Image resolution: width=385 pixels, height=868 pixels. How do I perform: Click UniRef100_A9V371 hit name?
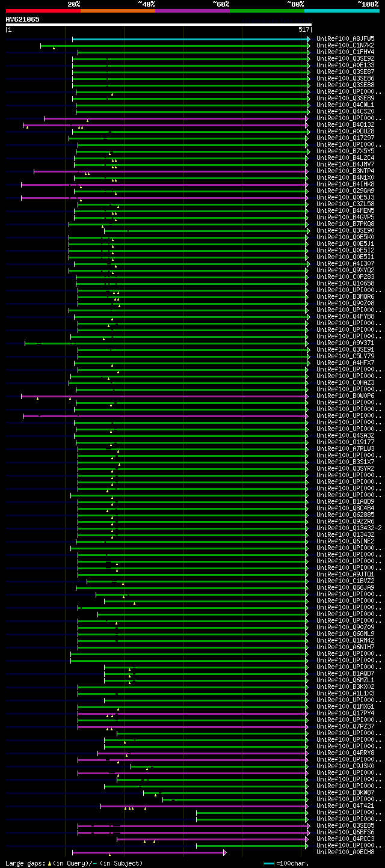point(345,343)
